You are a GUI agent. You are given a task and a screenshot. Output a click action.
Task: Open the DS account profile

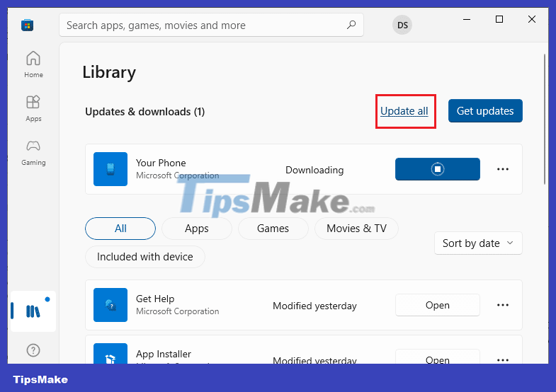[x=402, y=25]
